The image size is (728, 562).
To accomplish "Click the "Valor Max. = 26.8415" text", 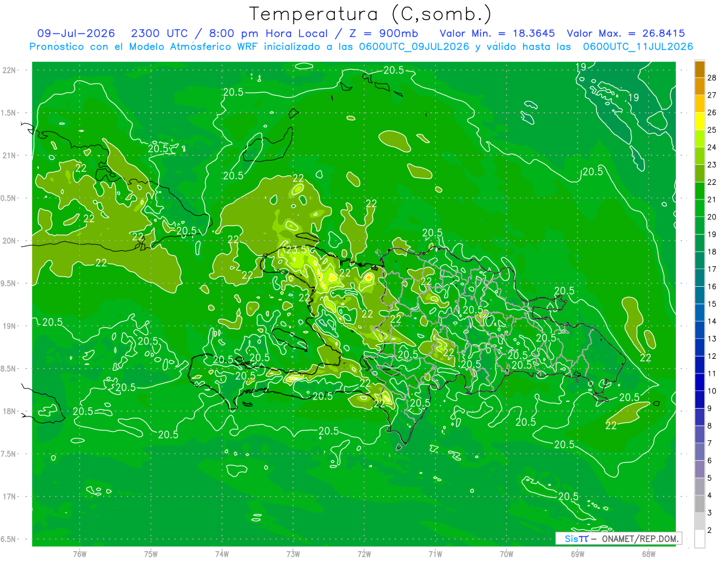I will [x=625, y=33].
